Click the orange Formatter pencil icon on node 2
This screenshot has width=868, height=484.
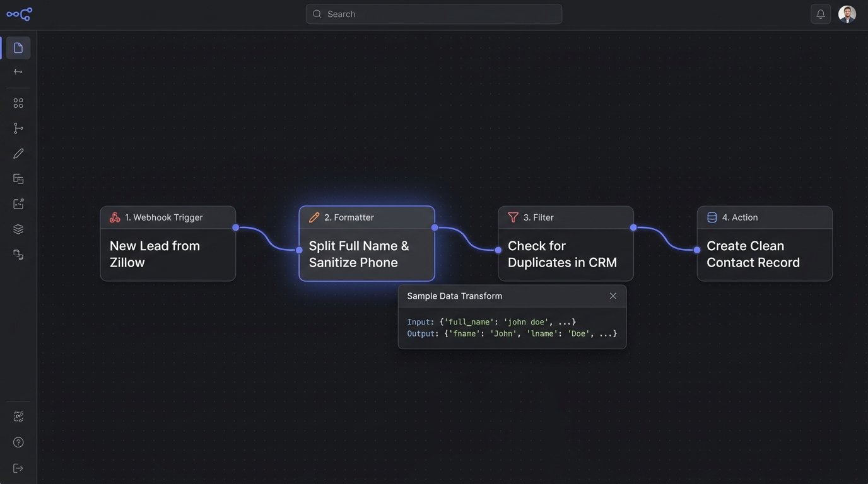(x=313, y=216)
